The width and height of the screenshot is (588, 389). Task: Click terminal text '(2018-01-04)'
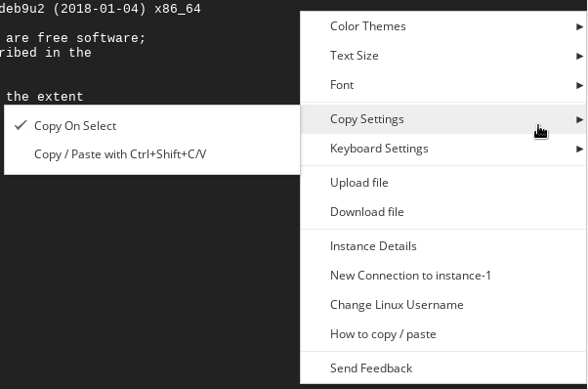click(x=100, y=9)
